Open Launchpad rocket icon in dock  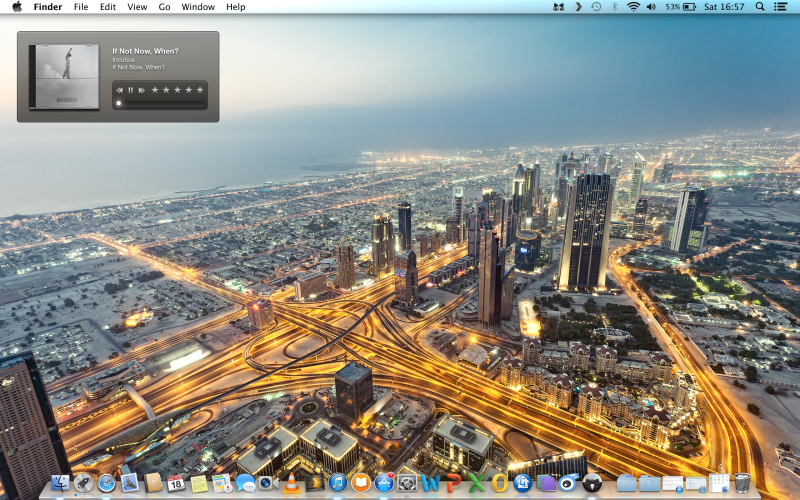click(x=83, y=484)
